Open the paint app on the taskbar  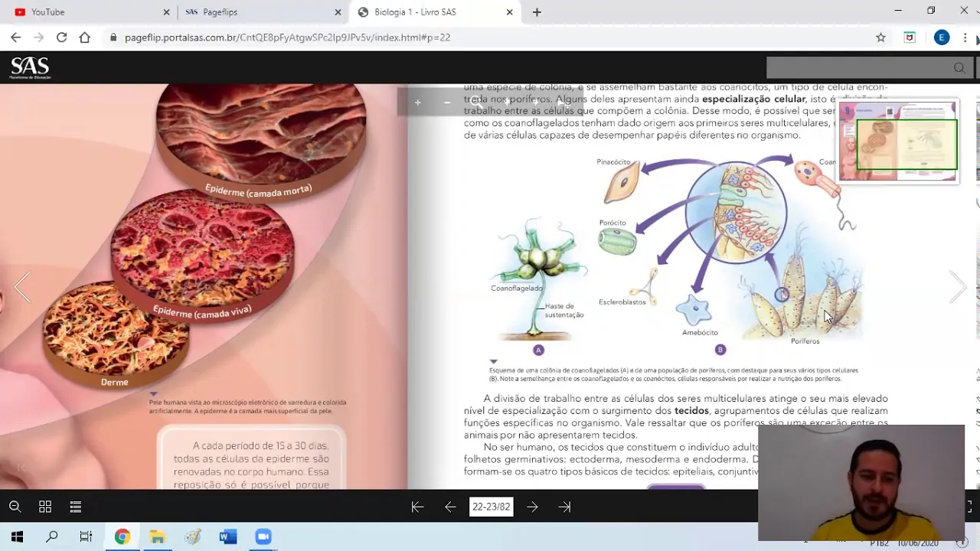(x=193, y=537)
